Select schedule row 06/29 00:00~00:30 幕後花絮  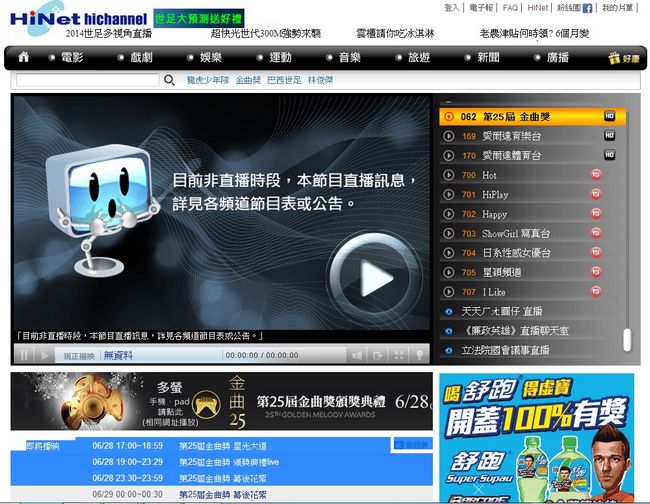(221, 494)
